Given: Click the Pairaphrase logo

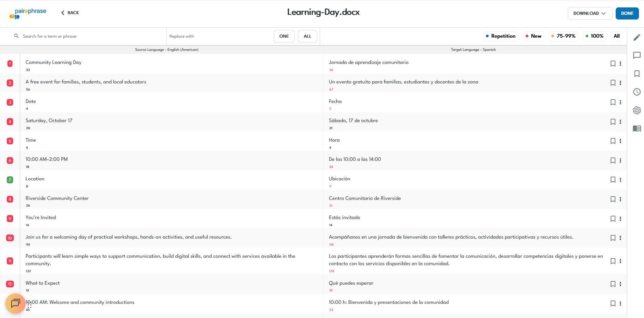Looking at the screenshot, I should pos(28,13).
